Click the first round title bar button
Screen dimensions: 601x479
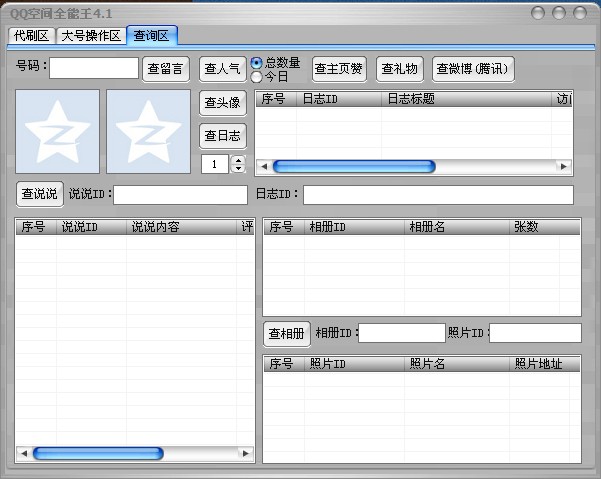(538, 13)
